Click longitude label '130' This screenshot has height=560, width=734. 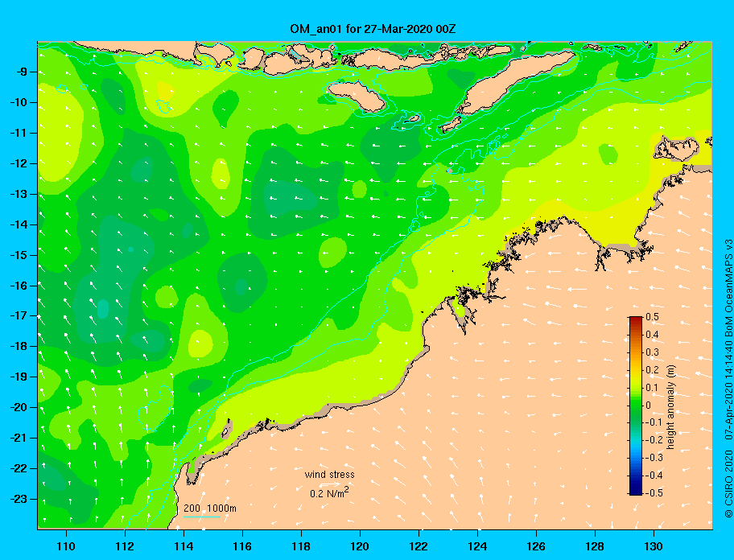pos(654,546)
